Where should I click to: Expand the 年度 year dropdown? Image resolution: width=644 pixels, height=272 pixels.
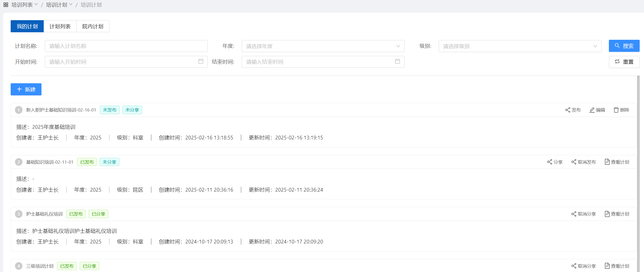pyautogui.click(x=323, y=46)
